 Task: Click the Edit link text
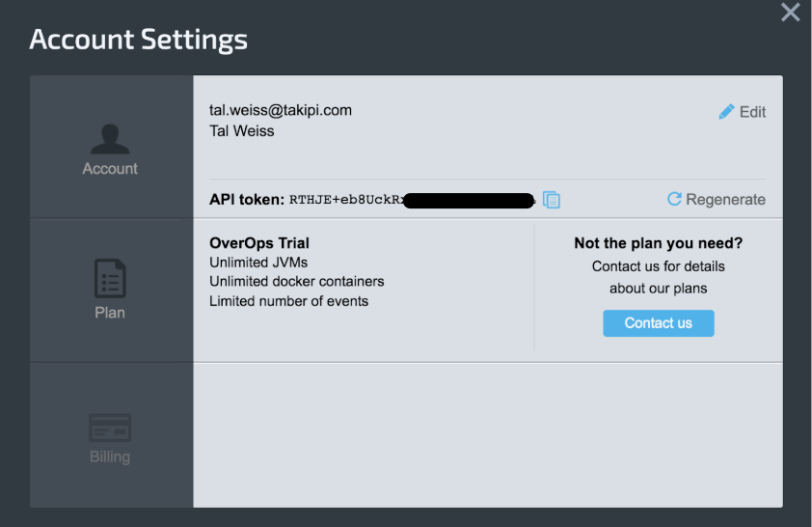[x=752, y=112]
